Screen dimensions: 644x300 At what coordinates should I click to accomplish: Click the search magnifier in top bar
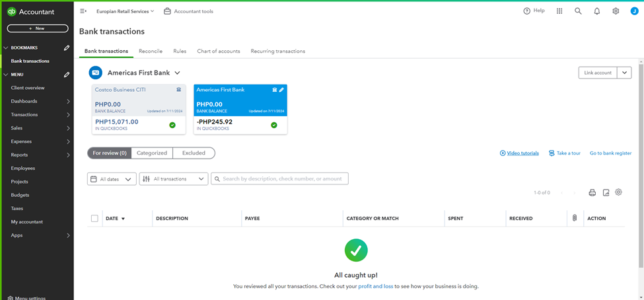pyautogui.click(x=578, y=11)
